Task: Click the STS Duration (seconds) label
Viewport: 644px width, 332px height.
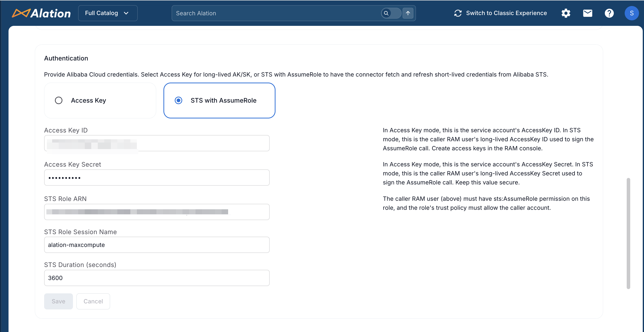Action: click(x=80, y=265)
